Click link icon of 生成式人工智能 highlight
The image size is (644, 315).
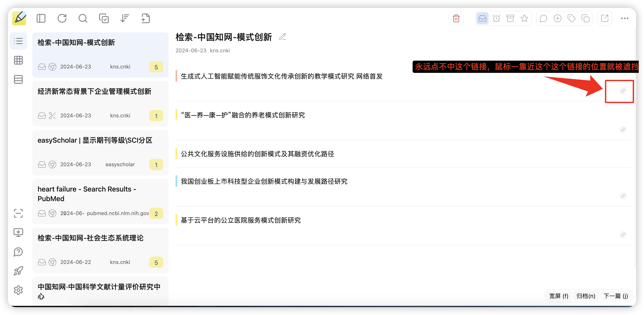(623, 91)
